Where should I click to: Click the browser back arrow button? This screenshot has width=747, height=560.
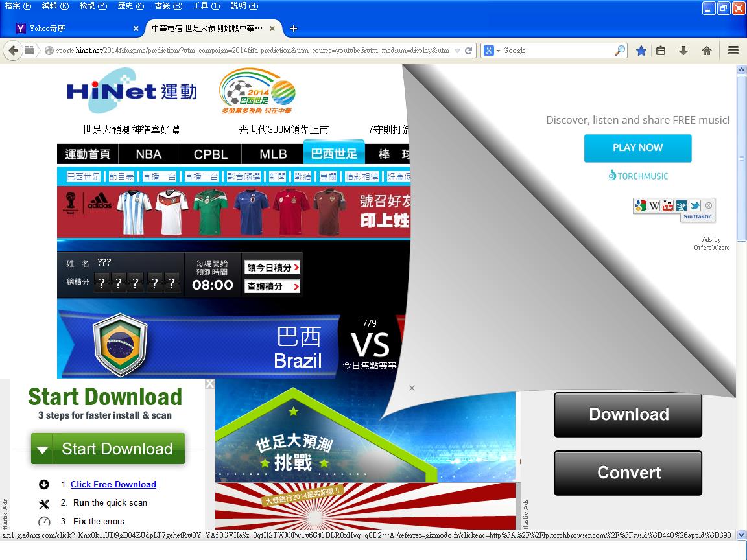(x=13, y=51)
